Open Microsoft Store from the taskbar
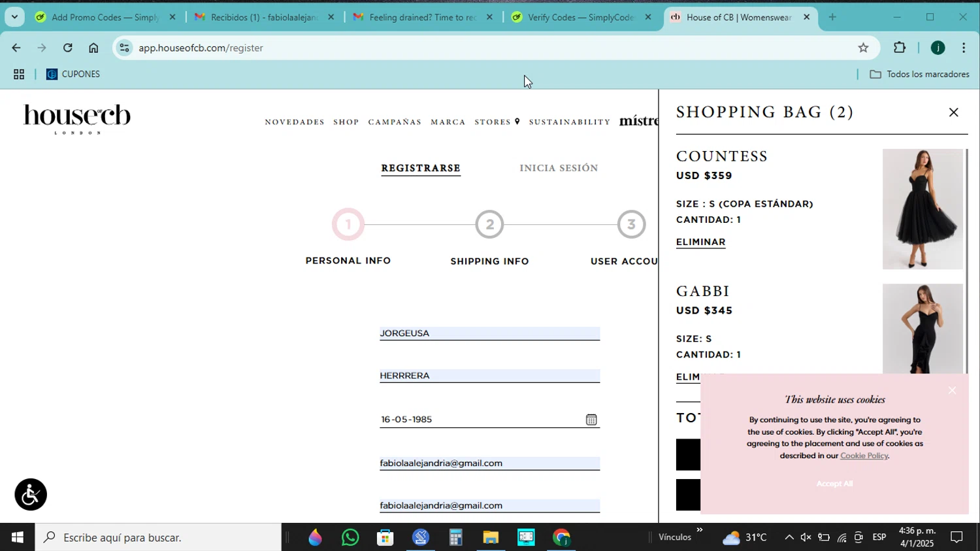The height and width of the screenshot is (551, 980). point(385,537)
